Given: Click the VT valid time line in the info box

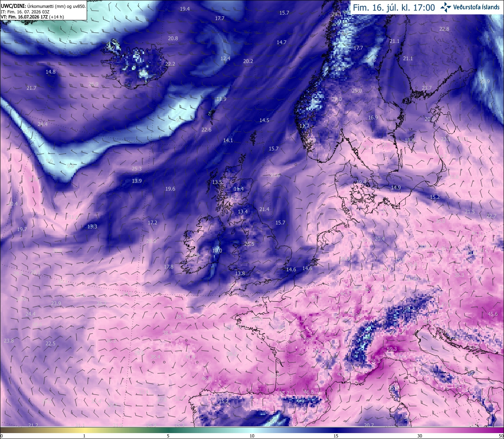Looking at the screenshot, I should [x=32, y=17].
